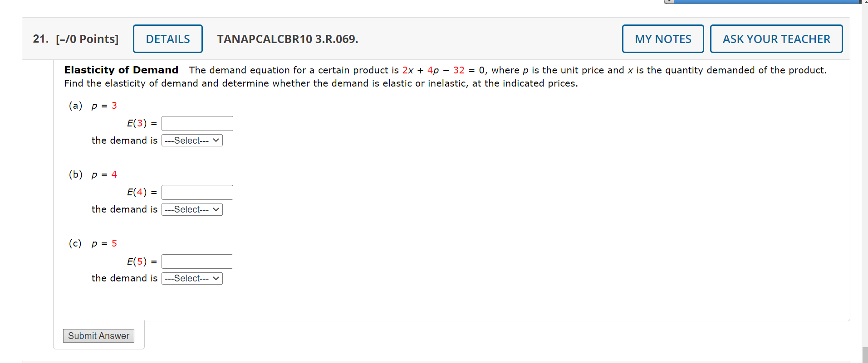
Task: Click MY NOTES for this problem
Action: [x=662, y=39]
